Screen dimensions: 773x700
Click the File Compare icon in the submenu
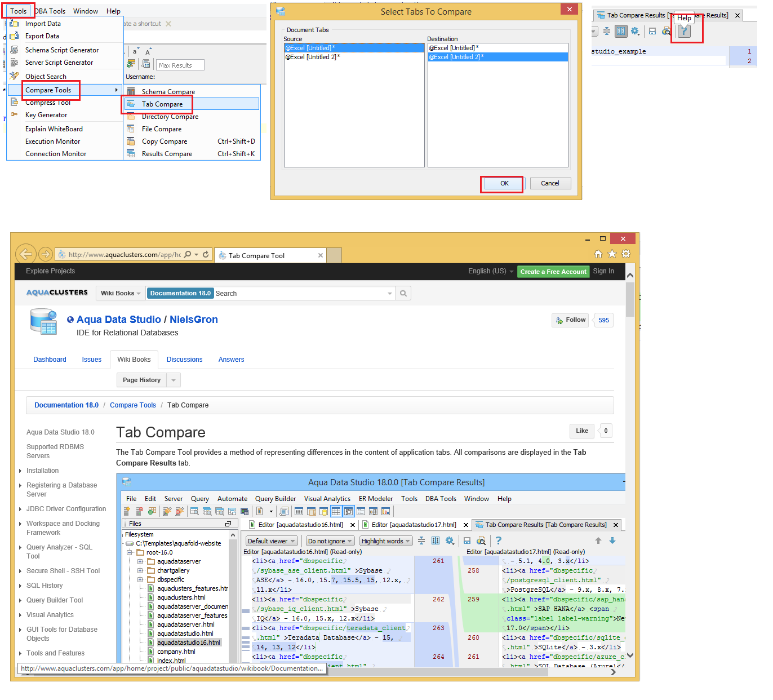[x=131, y=129]
